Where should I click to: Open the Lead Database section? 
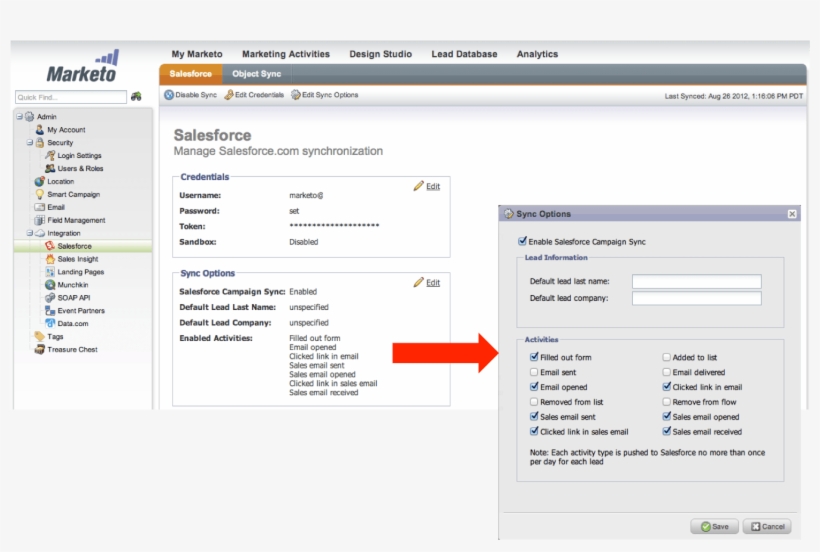click(x=464, y=54)
